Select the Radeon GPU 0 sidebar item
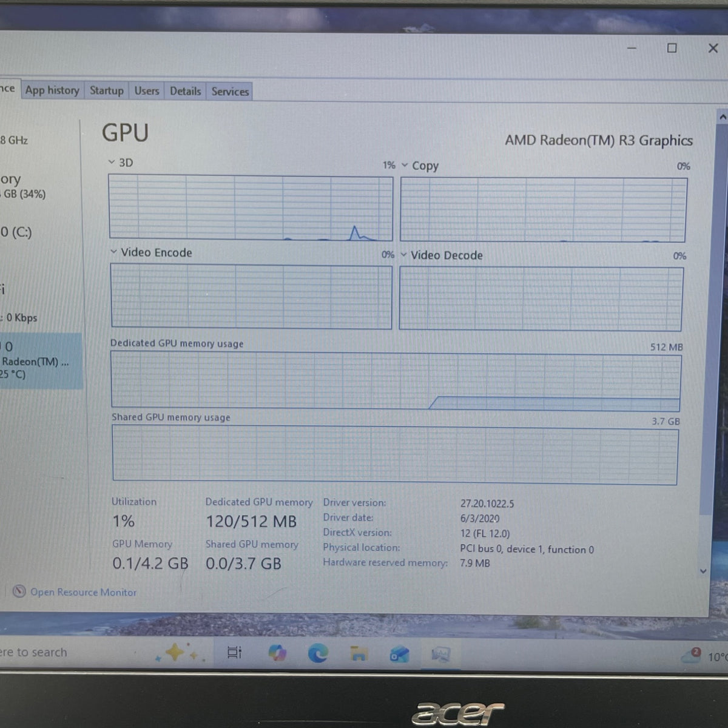Viewport: 728px width, 728px height. 40,361
